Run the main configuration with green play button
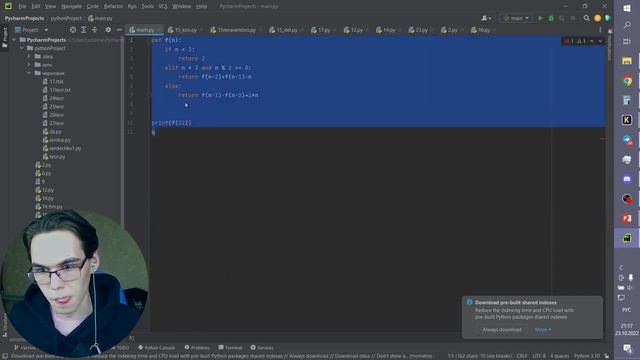The width and height of the screenshot is (640, 360). (540, 18)
